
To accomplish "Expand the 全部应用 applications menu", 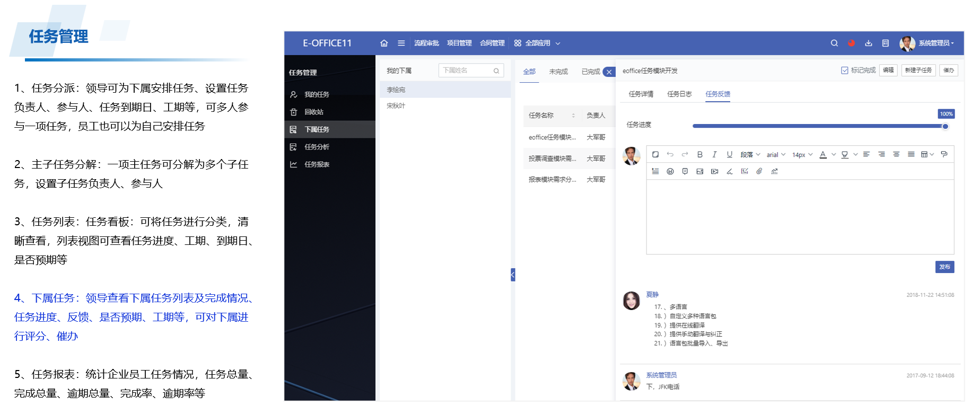I will (537, 43).
